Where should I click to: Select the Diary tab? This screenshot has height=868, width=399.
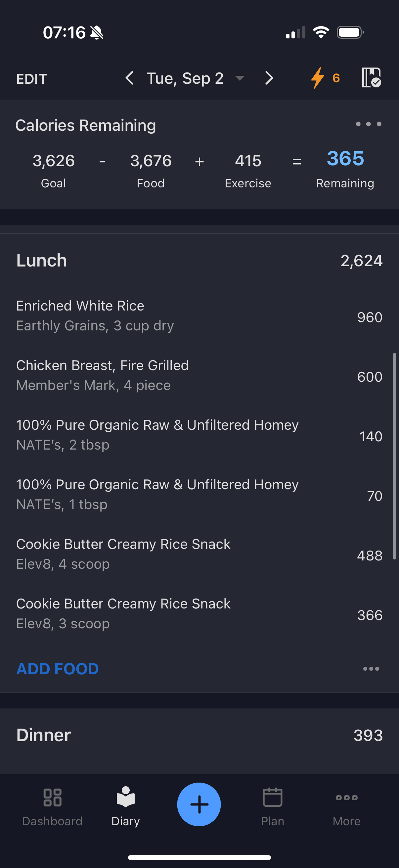(126, 806)
